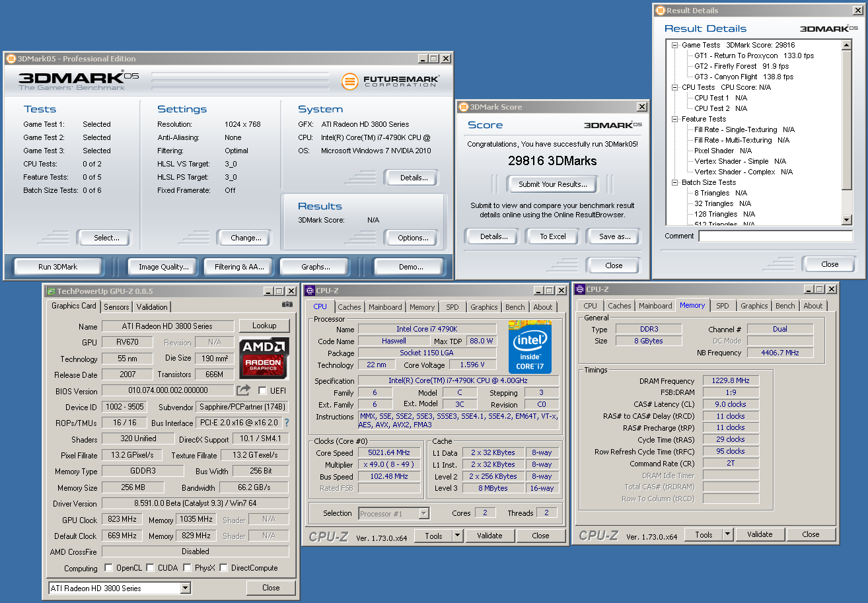The height and width of the screenshot is (603, 868).
Task: Click 3DMark05 title bar icon
Action: click(11, 59)
